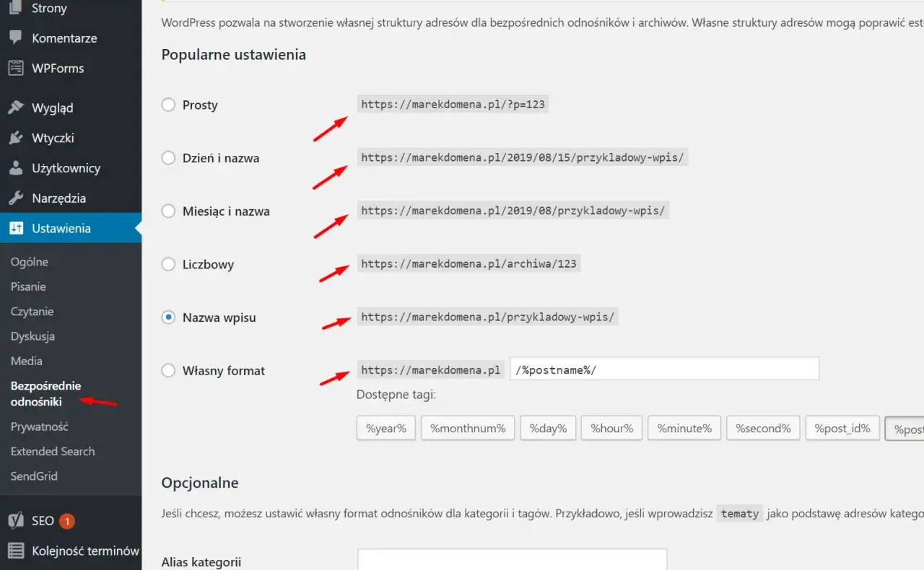
Task: Insert the %day% tag button
Action: [x=548, y=428]
